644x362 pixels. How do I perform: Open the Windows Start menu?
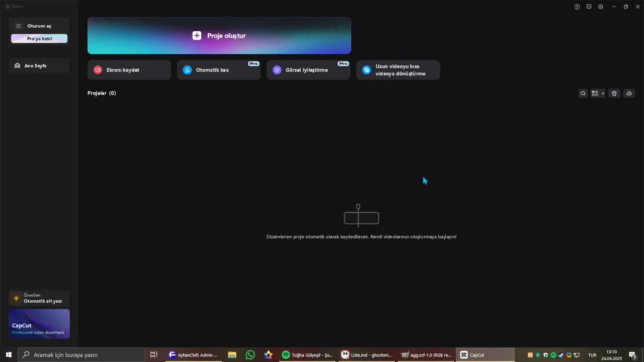point(9,355)
